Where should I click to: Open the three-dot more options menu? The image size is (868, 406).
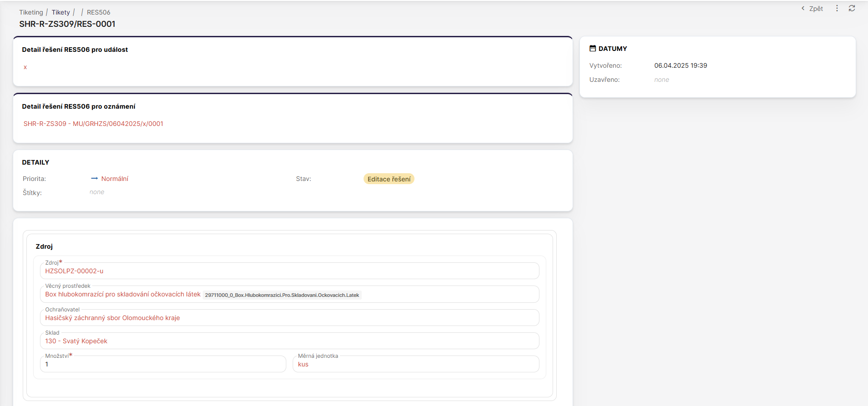coord(837,8)
